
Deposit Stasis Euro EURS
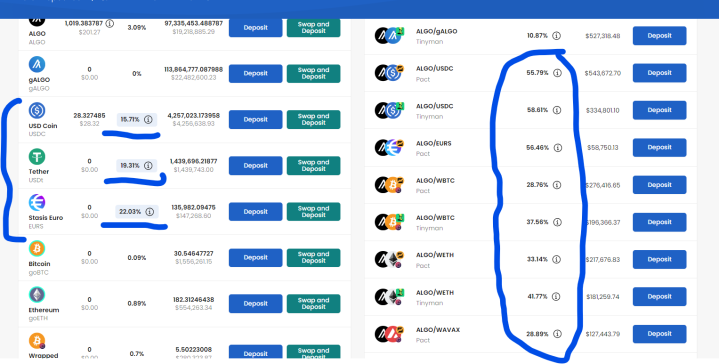255,212
